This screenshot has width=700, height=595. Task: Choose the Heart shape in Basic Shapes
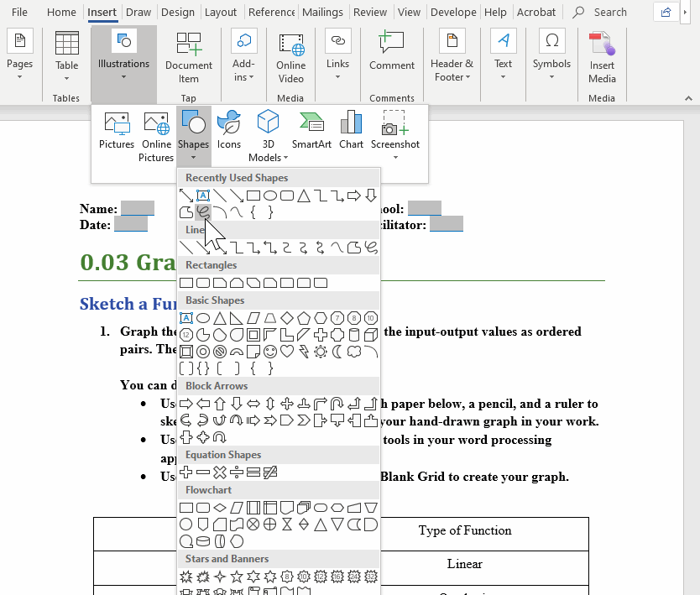(287, 351)
